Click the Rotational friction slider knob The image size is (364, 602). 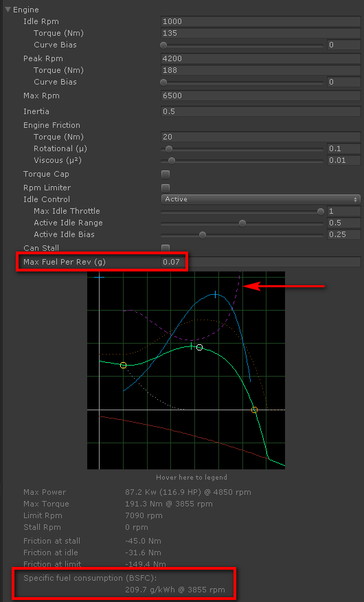coord(169,149)
